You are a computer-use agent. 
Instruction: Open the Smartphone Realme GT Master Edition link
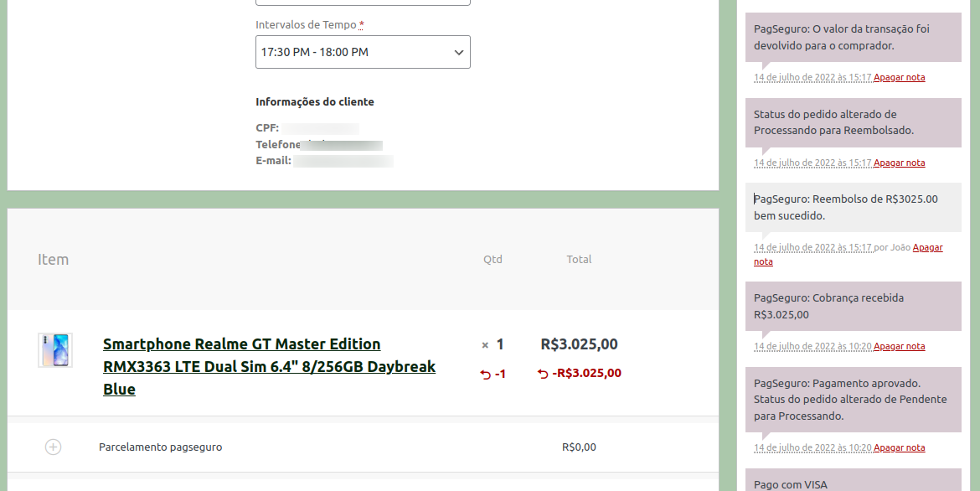click(269, 366)
